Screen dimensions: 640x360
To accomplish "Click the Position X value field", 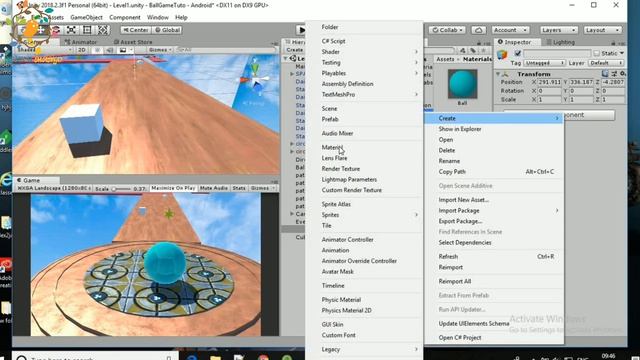I will tap(549, 82).
